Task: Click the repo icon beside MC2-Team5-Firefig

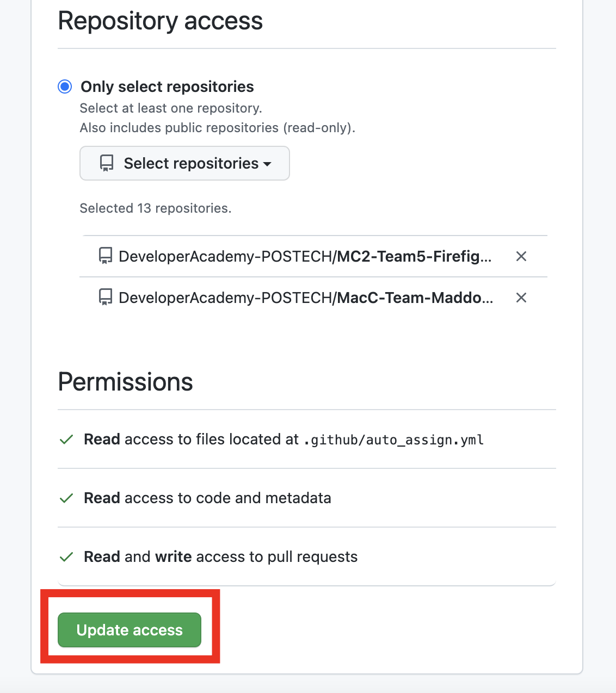Action: pos(105,256)
